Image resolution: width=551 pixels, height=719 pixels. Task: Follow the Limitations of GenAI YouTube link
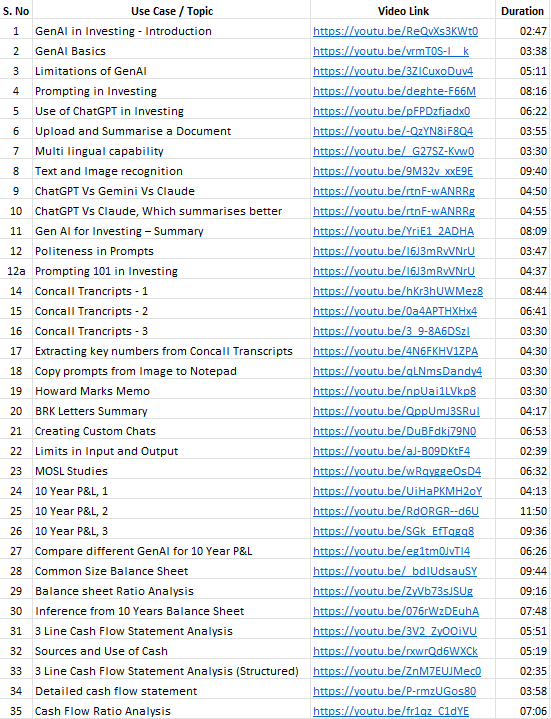393,71
